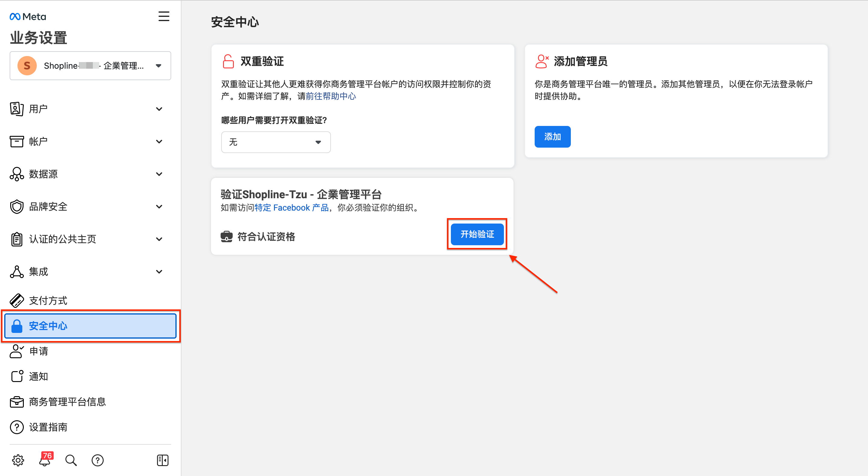Click the 集成 integrations icon
Image resolution: width=868 pixels, height=476 pixels.
[x=17, y=271]
